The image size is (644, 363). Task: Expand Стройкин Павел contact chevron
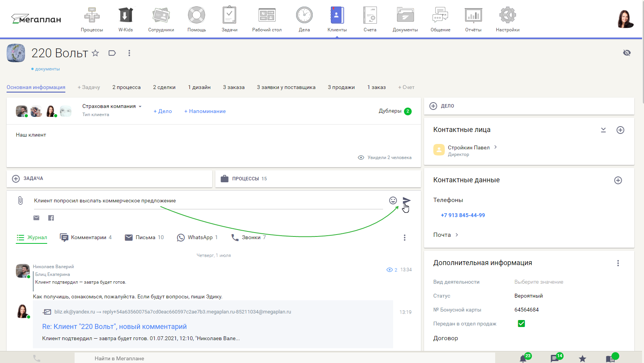496,147
